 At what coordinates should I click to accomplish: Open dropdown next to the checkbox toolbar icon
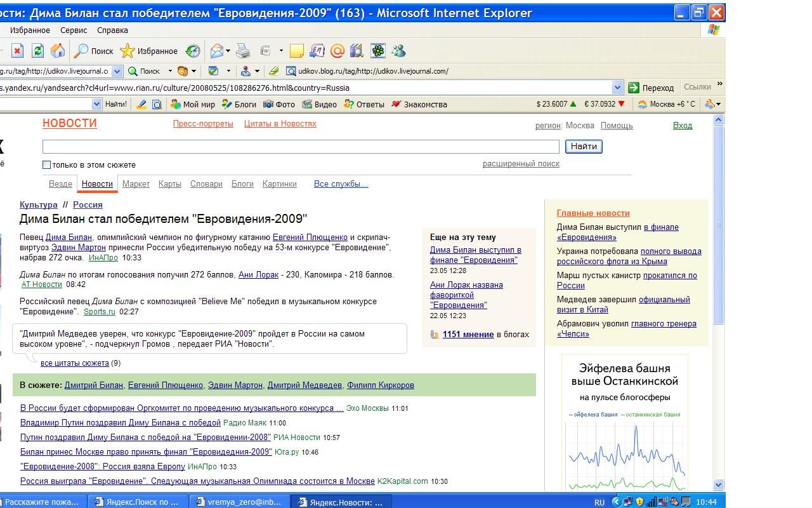point(227,71)
